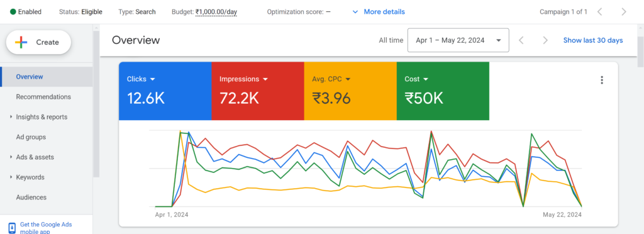Show previous date range arrow
This screenshot has height=234, width=644.
521,40
